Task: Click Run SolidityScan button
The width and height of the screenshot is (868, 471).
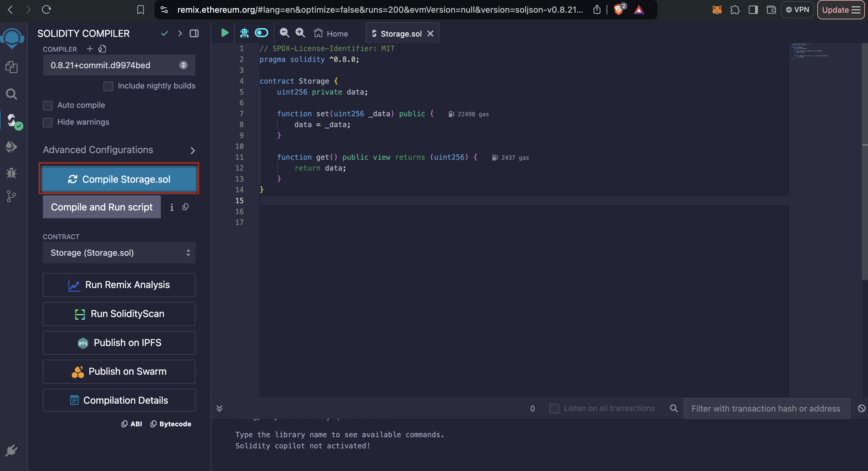Action: (119, 314)
